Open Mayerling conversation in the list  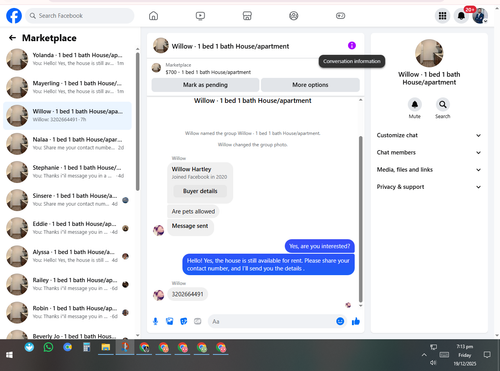click(67, 87)
